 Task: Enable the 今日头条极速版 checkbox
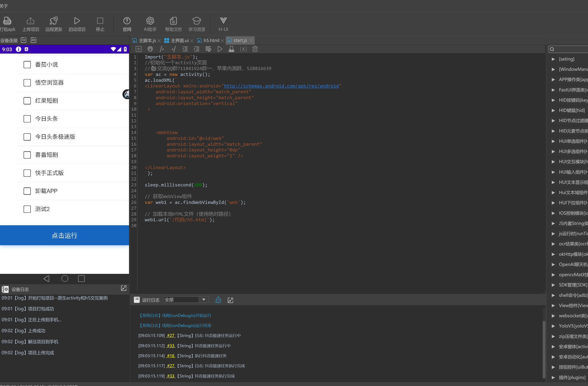tap(27, 137)
